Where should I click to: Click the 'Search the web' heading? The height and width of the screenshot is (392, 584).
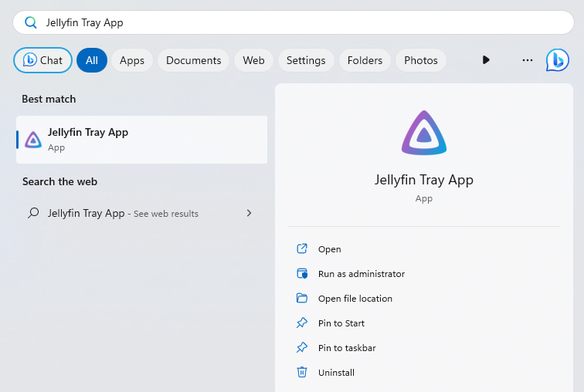point(59,181)
